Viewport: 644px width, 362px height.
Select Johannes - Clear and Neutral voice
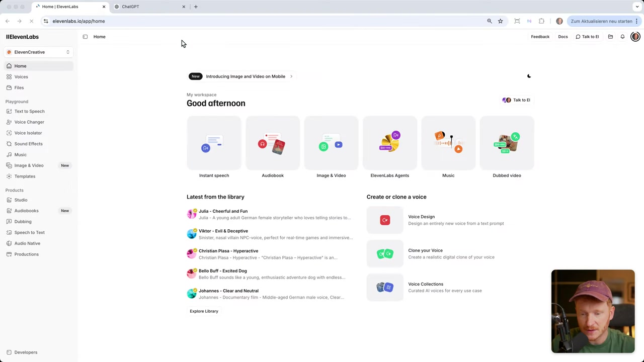click(270, 294)
